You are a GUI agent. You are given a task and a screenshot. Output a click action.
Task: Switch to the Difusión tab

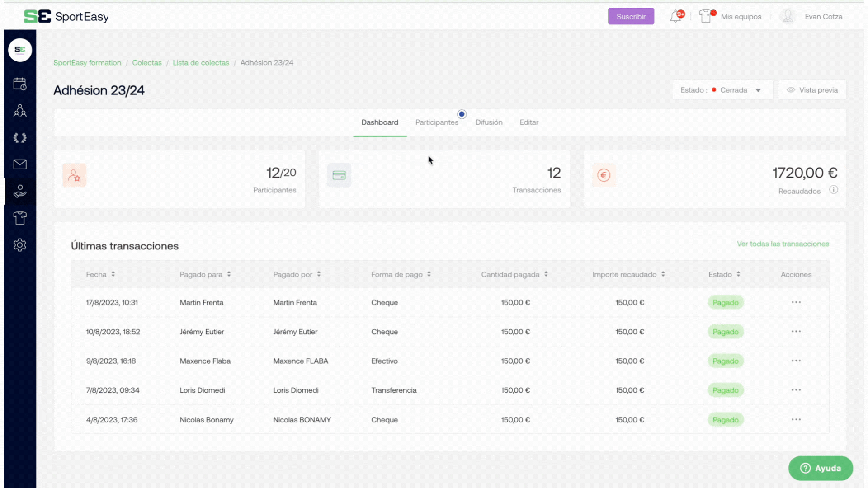[489, 122]
